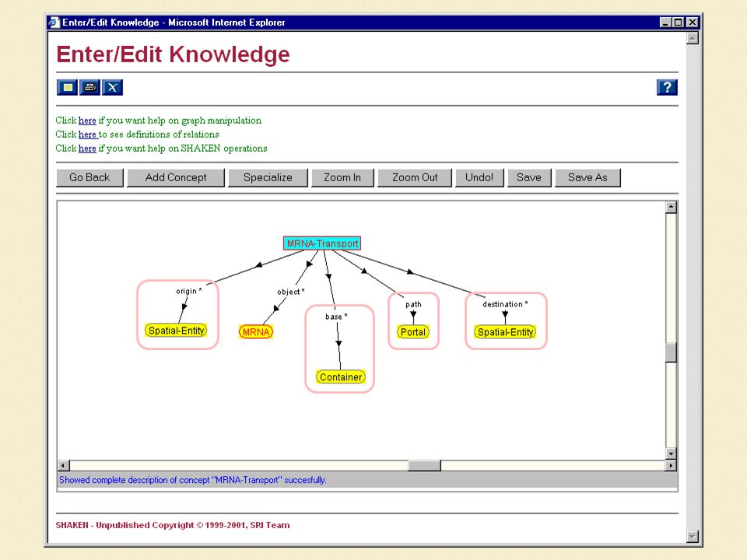
Task: Click the printer icon
Action: click(x=90, y=88)
